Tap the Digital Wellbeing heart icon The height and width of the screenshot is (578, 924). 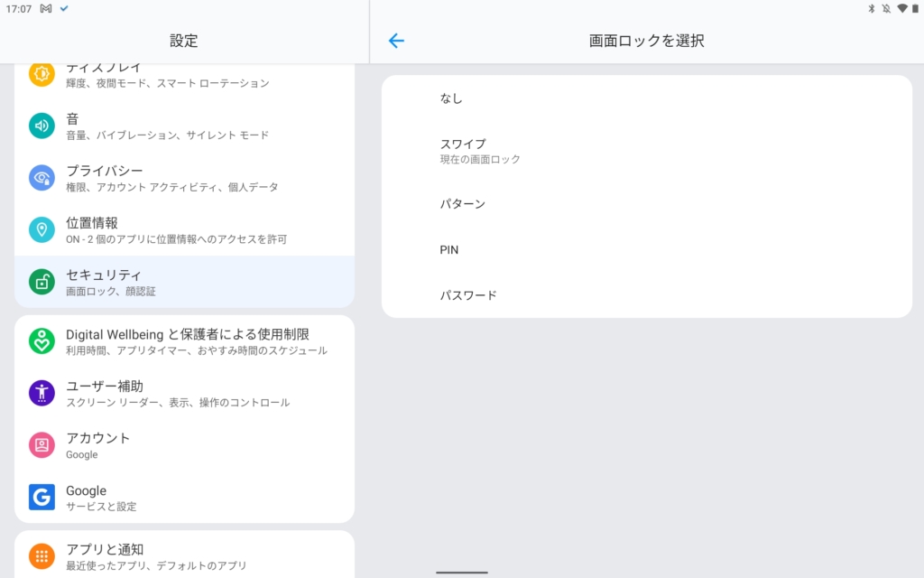click(42, 340)
